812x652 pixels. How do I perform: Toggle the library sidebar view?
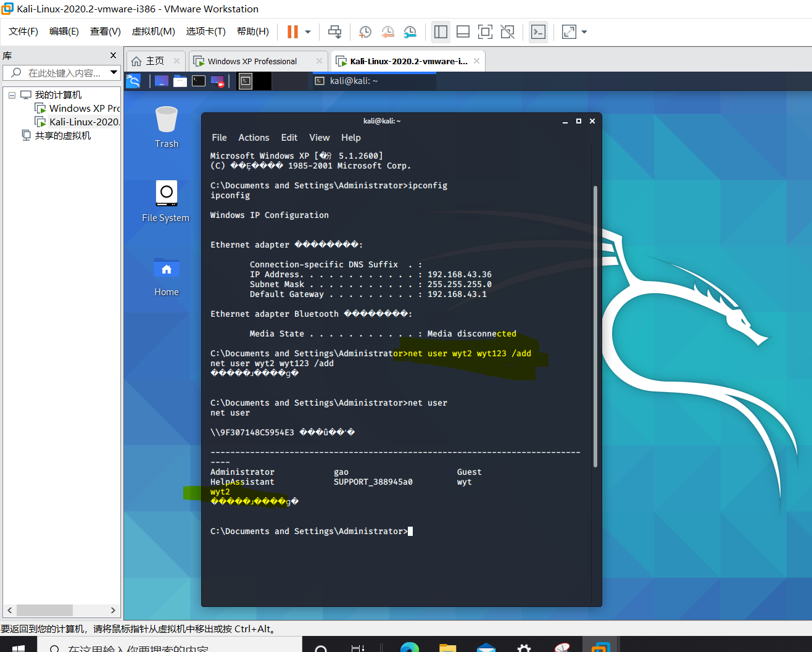click(x=441, y=31)
